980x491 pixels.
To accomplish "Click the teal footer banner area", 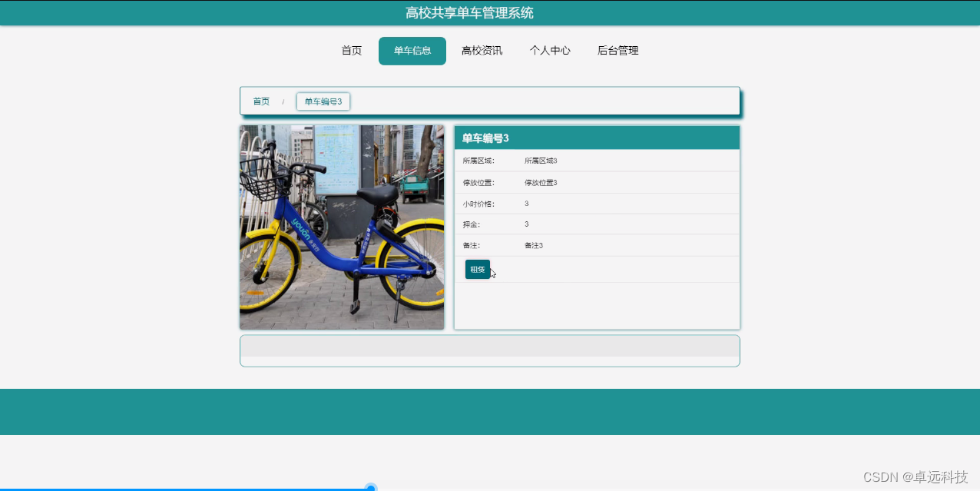I will point(489,411).
